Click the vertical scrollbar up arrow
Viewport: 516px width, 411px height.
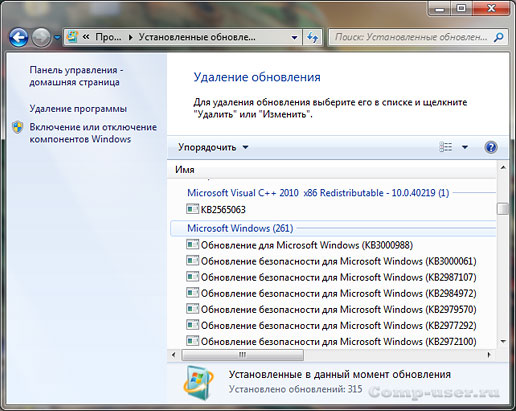503,168
